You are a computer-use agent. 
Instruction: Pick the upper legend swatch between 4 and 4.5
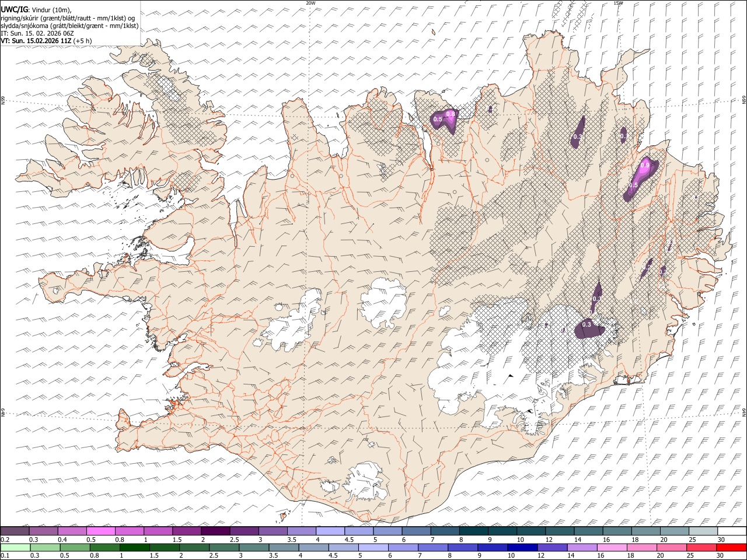[x=330, y=531]
